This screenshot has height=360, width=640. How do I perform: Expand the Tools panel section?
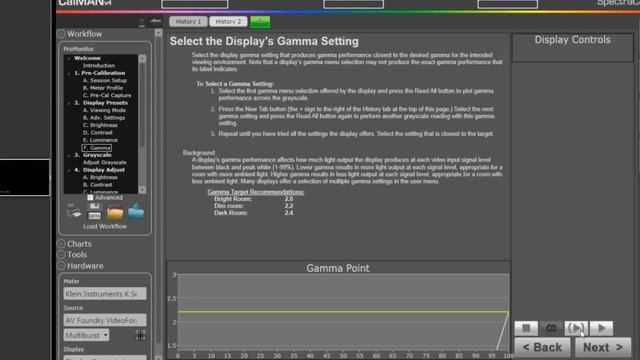(61, 255)
